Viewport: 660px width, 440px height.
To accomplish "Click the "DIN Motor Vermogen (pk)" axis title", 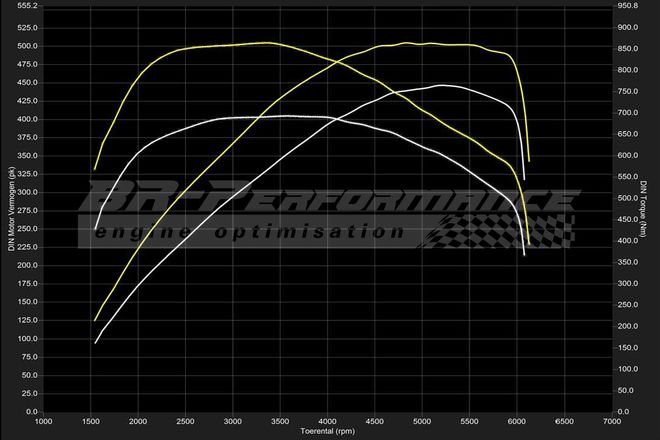I will (x=11, y=209).
